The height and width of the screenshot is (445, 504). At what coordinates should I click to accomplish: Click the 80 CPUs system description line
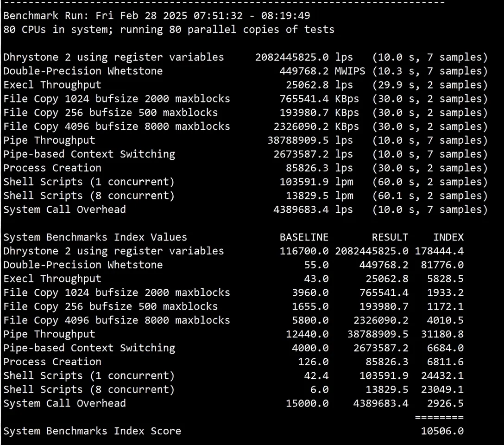click(168, 29)
